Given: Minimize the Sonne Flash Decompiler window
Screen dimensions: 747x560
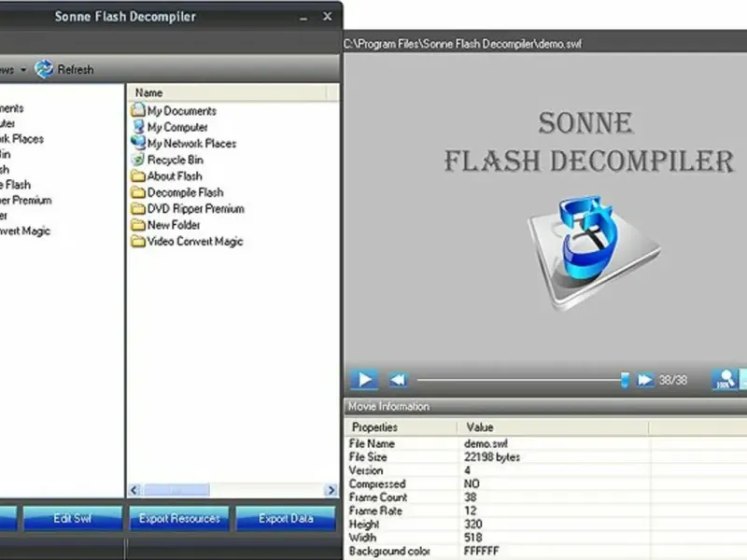Looking at the screenshot, I should 303,18.
